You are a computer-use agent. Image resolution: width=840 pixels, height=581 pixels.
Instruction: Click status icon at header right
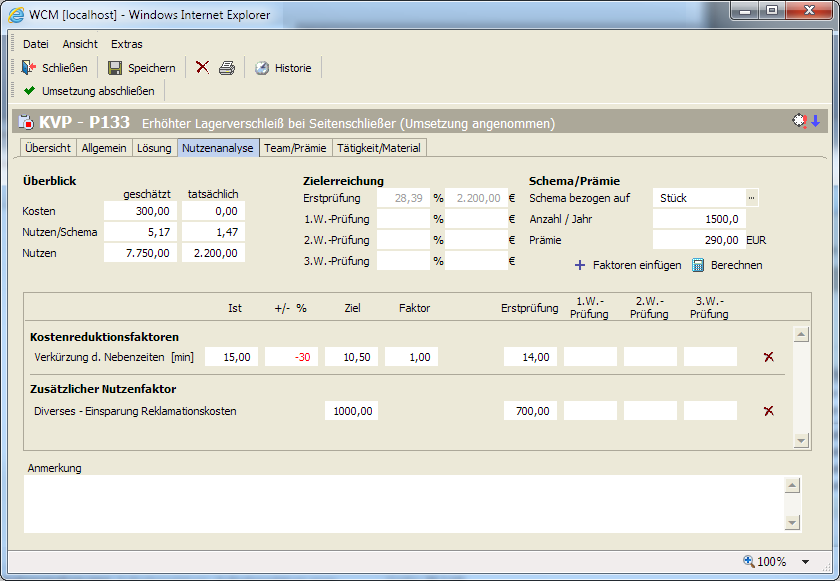coord(800,121)
